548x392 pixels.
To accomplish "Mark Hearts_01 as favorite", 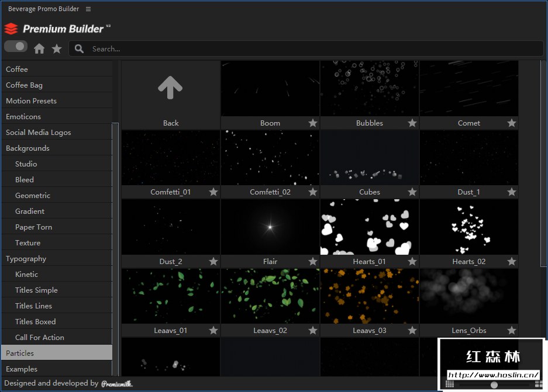I will [x=412, y=261].
